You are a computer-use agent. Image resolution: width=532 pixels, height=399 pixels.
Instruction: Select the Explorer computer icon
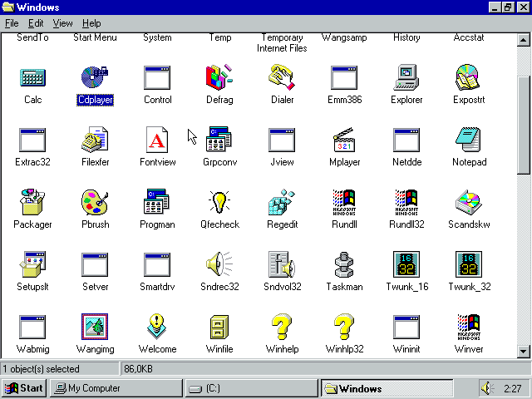pos(406,77)
